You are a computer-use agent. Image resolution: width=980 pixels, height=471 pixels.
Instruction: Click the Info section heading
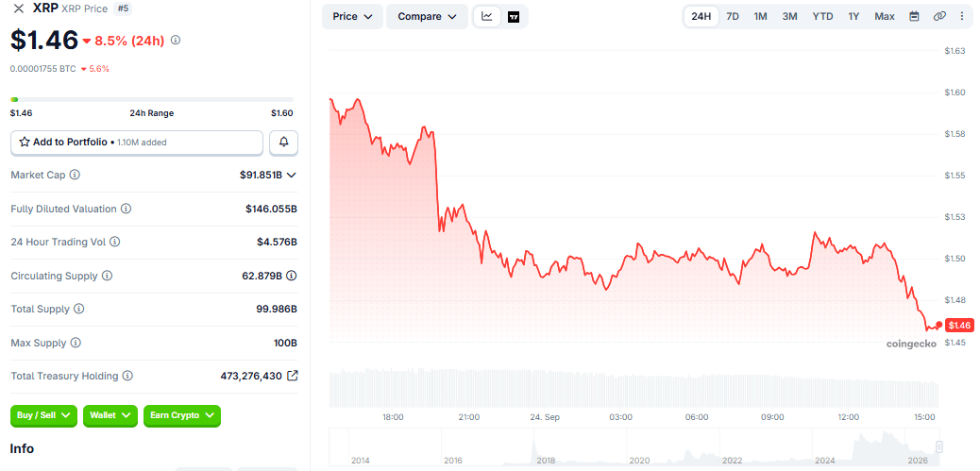pos(22,448)
